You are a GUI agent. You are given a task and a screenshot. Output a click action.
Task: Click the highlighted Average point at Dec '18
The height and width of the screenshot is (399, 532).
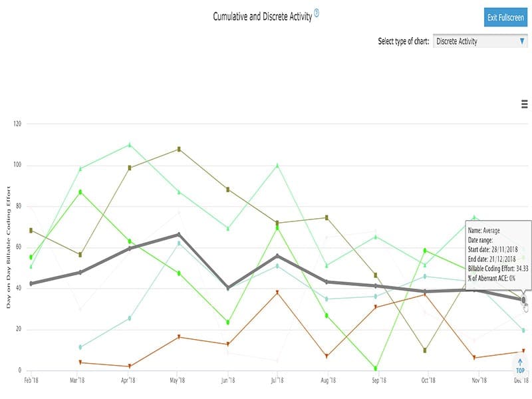point(523,300)
